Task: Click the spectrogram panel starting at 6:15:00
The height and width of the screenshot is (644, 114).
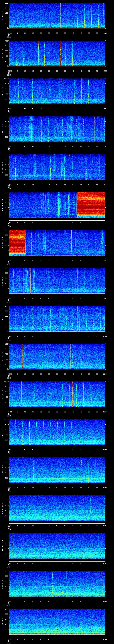Action: click(x=57, y=546)
